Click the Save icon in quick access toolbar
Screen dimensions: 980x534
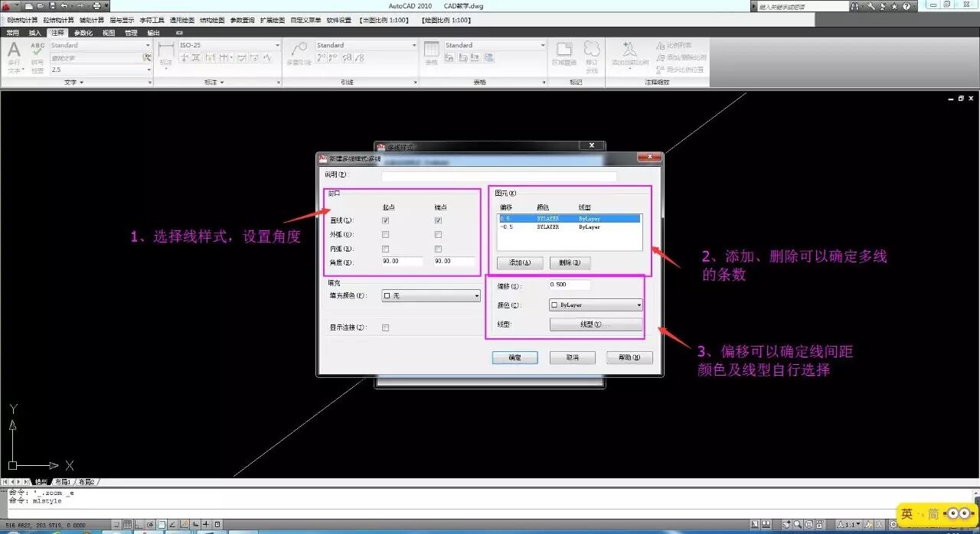coord(51,6)
